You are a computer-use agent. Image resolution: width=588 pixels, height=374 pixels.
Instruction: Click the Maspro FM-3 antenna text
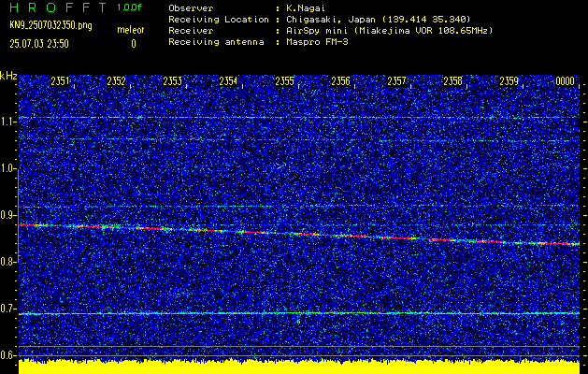(x=317, y=42)
